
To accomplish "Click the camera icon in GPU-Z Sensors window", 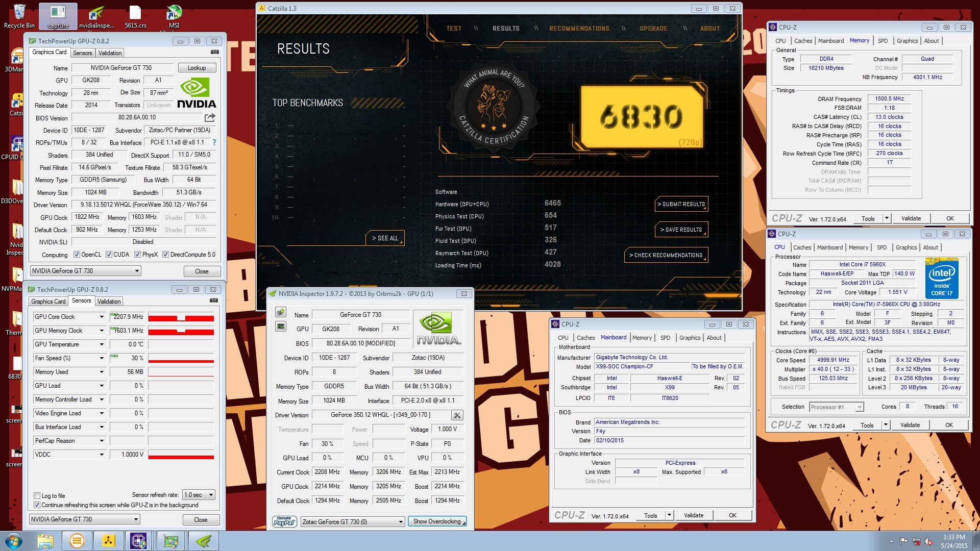I will point(214,300).
